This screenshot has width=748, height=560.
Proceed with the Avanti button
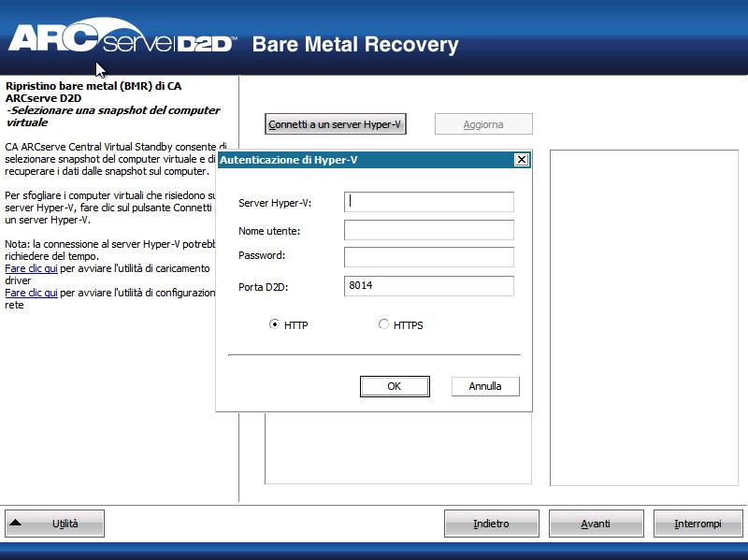(596, 524)
